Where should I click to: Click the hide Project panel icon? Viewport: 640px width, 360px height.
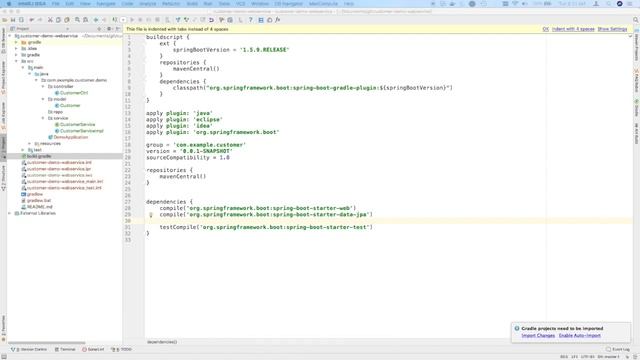click(x=118, y=29)
